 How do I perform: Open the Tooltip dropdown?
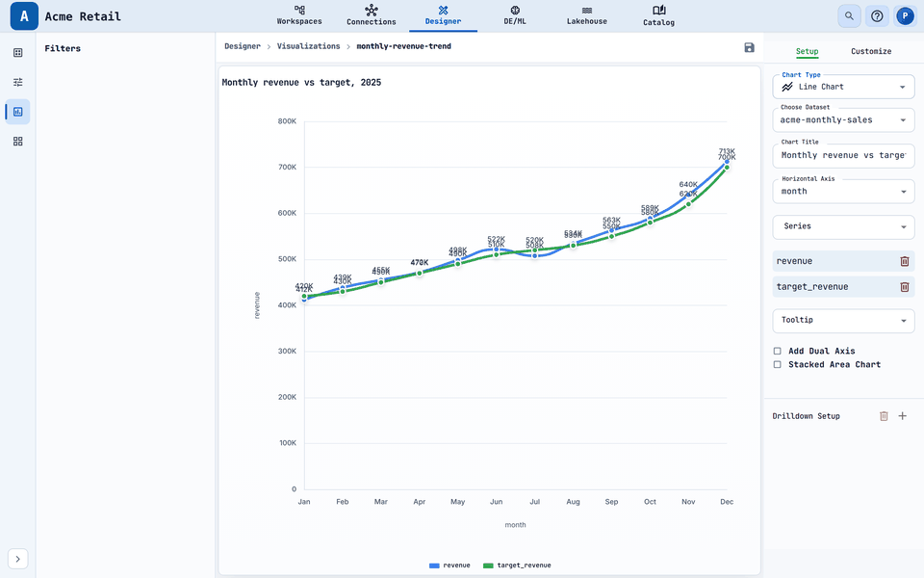pos(843,320)
